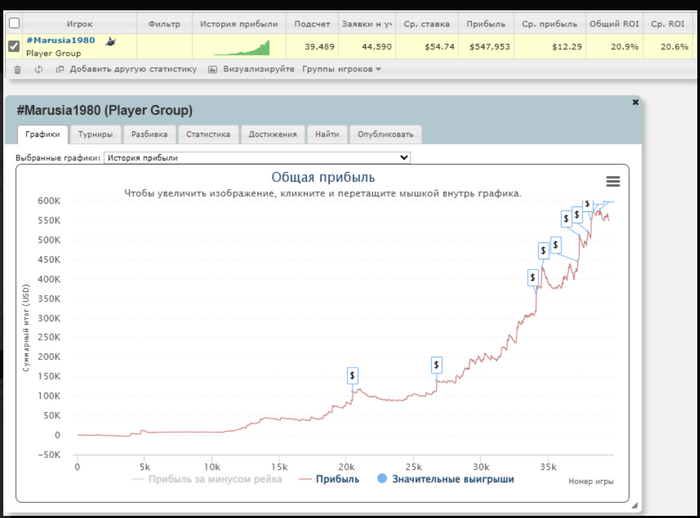700x518 pixels.
Task: Click the Визуализируйте button
Action: coord(251,69)
